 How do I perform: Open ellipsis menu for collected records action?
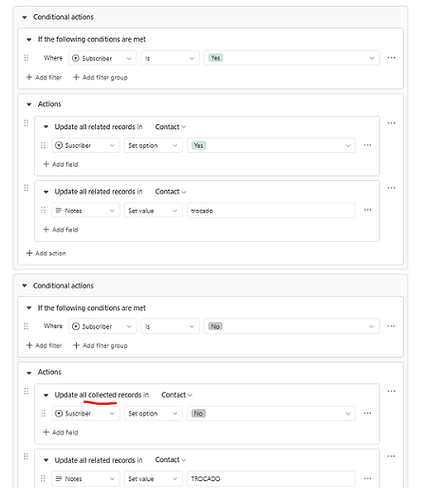point(391,391)
